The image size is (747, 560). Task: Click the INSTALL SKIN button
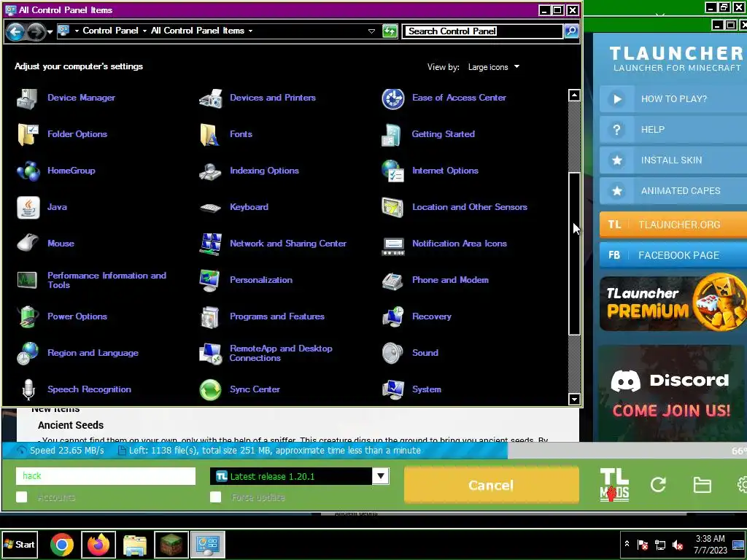pyautogui.click(x=673, y=160)
